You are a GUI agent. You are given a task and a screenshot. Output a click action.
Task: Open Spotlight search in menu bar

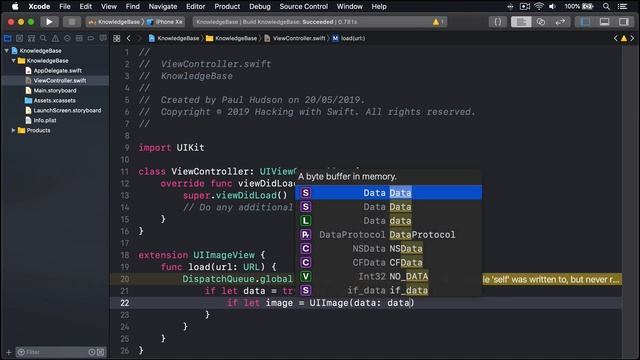[607, 7]
